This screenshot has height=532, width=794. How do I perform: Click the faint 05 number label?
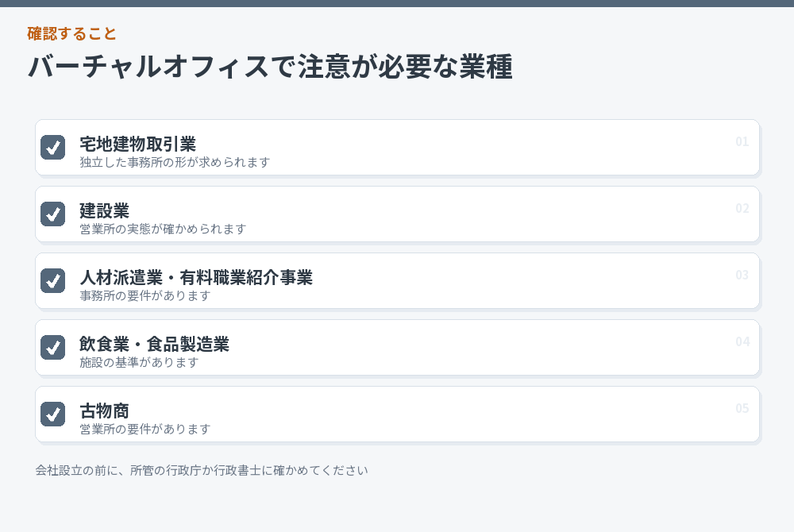[x=742, y=408]
